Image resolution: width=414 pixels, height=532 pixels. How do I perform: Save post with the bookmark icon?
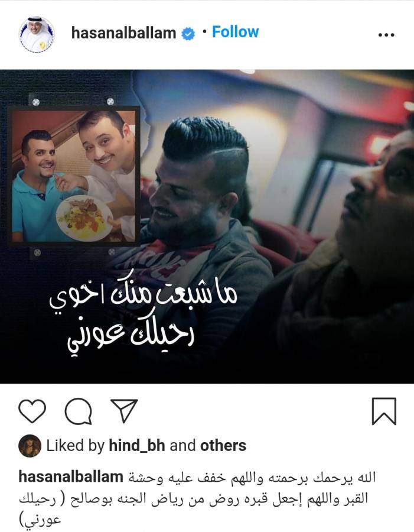click(384, 411)
